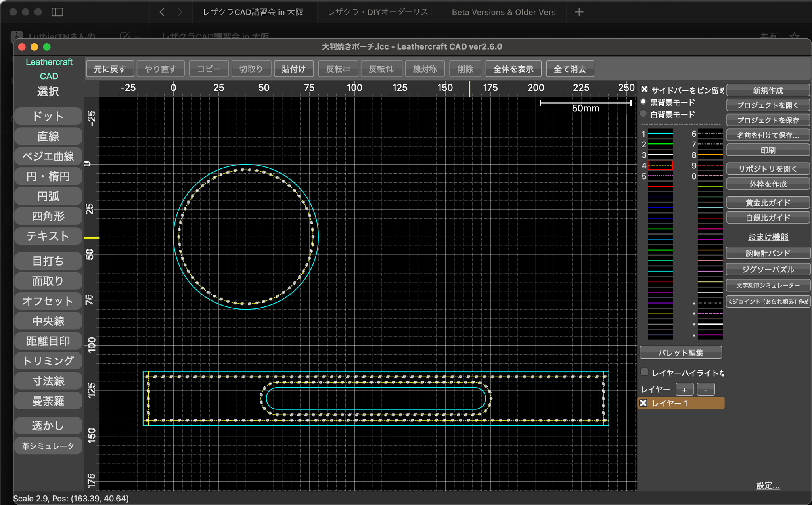Screen dimensions: 812x505
Task: Add a layer with the + button
Action: (684, 390)
